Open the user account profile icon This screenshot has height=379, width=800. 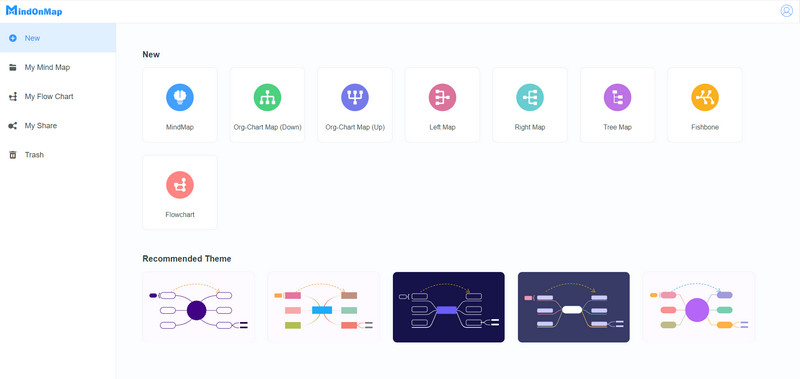786,11
